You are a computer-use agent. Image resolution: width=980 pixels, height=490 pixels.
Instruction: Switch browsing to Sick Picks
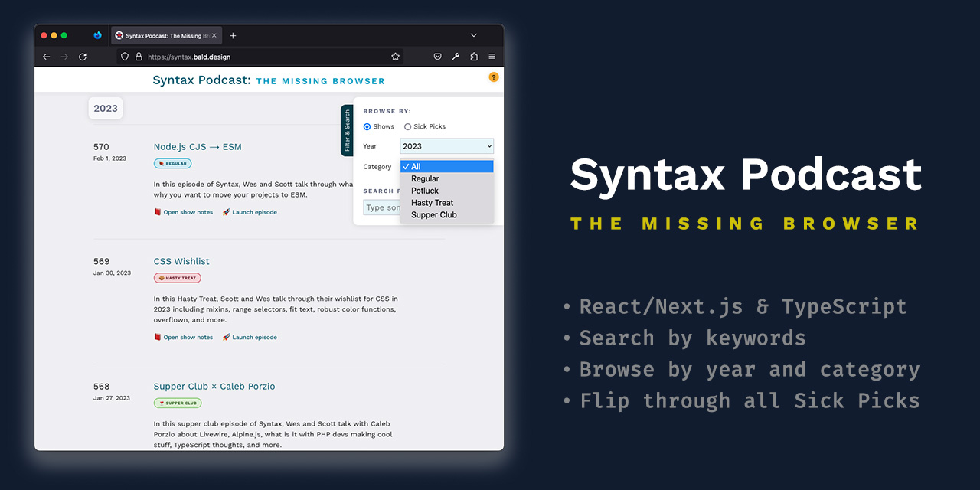coord(407,126)
